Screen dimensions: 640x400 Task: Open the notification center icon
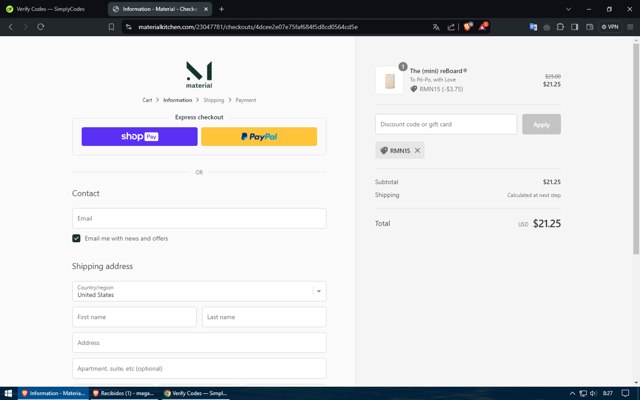[625, 393]
